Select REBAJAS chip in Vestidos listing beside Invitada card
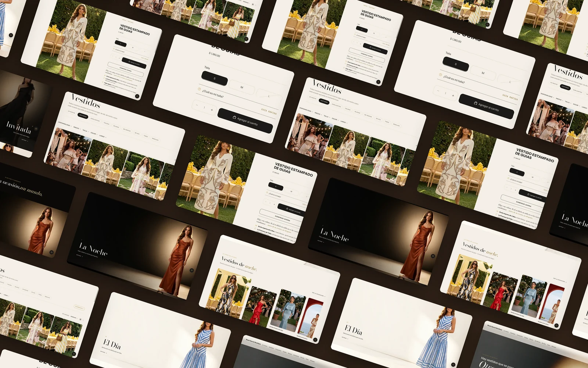Viewport: 588px width, 368px height. point(155,139)
